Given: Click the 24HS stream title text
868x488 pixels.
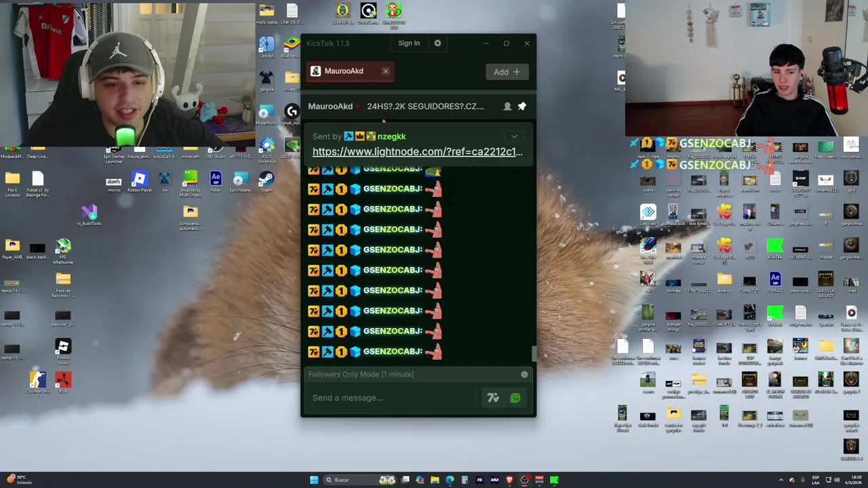Looking at the screenshot, I should 425,106.
